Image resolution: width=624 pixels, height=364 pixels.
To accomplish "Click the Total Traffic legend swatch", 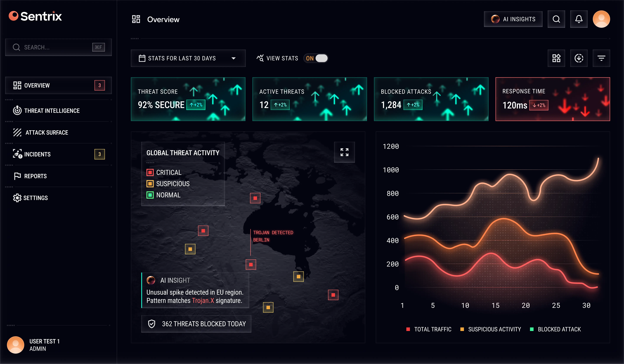I will (408, 329).
